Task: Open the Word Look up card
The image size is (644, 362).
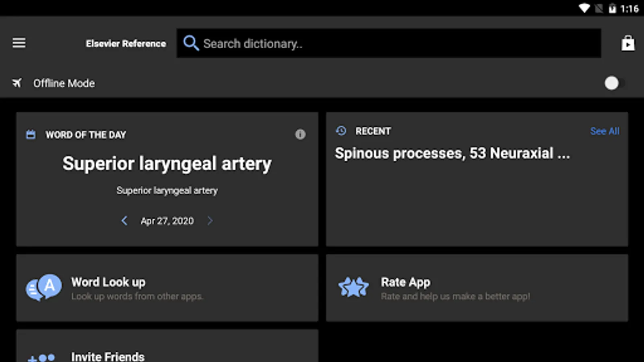Action: [x=167, y=288]
